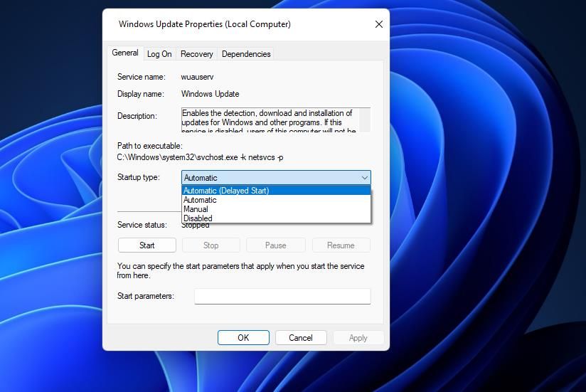Close the Windows Update Properties dialog

pos(378,24)
